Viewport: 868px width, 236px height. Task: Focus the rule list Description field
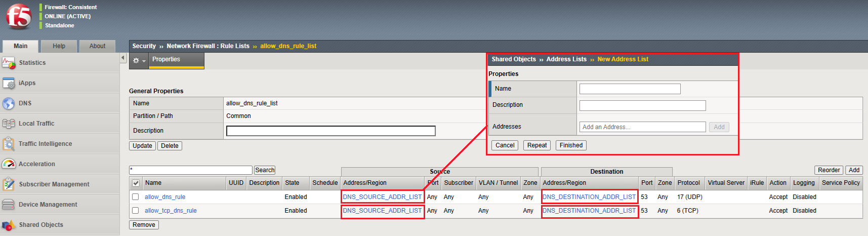(331, 131)
